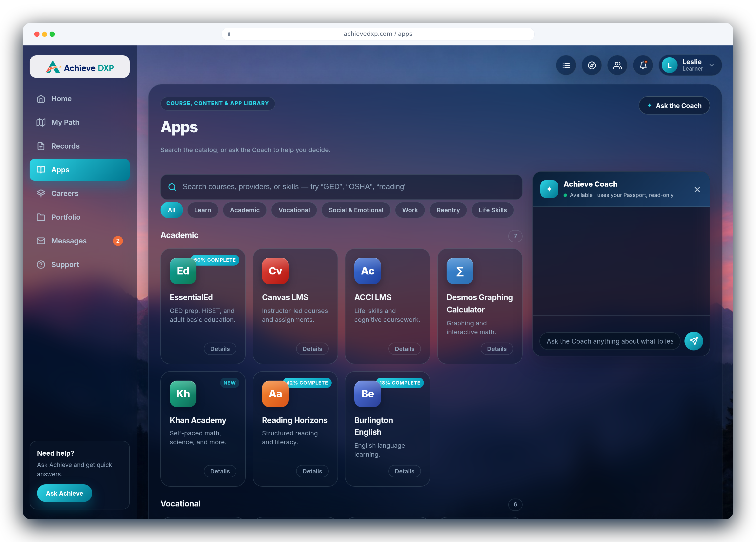Click the 18% COMPLETE badge on Burlington English
The width and height of the screenshot is (756, 542).
point(400,383)
